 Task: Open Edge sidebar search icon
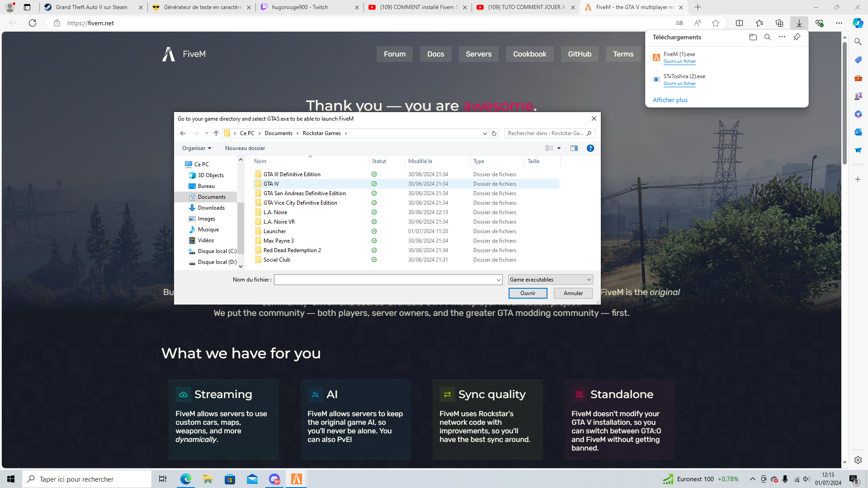(x=858, y=42)
